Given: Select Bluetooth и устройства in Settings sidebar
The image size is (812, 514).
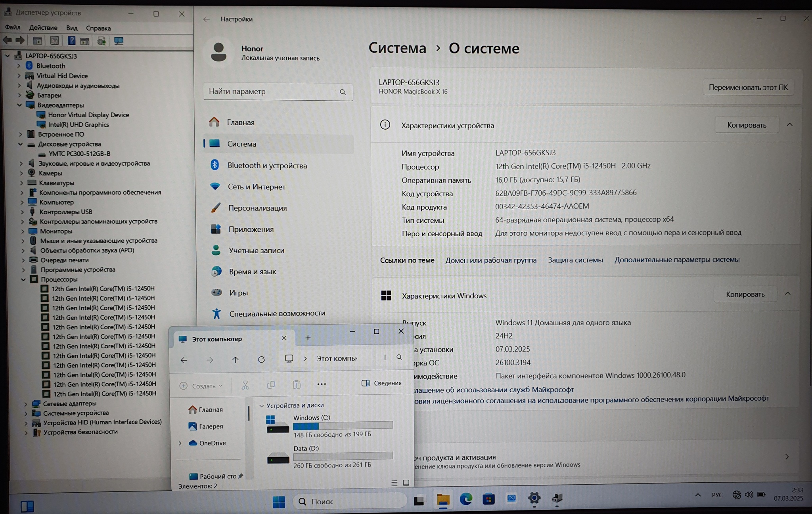Looking at the screenshot, I should pyautogui.click(x=267, y=165).
